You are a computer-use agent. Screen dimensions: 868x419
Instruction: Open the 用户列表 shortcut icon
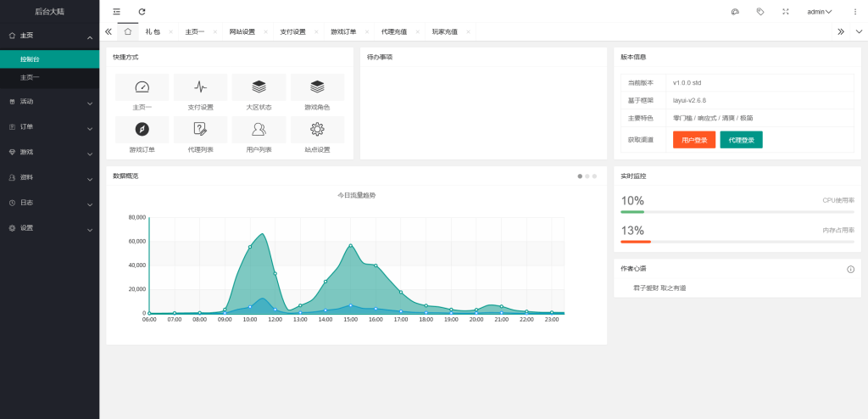(259, 129)
